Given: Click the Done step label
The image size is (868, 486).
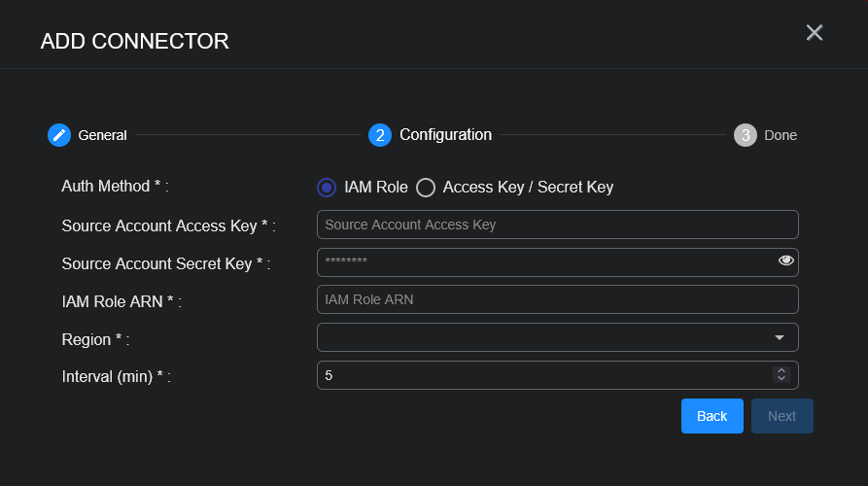Looking at the screenshot, I should [x=781, y=135].
